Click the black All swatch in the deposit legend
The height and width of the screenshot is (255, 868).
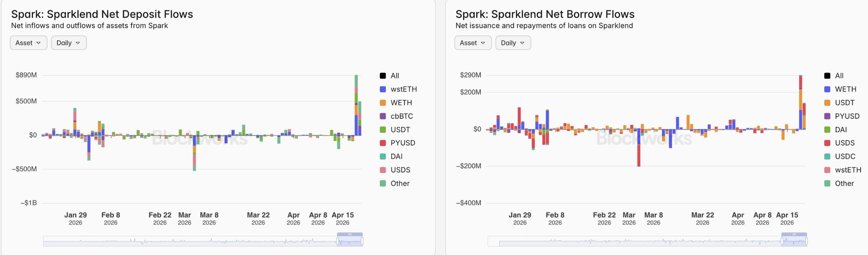pyautogui.click(x=383, y=76)
